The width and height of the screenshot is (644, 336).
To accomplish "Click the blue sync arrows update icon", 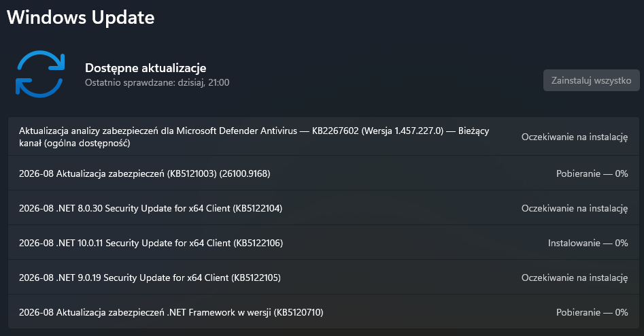I will (x=40, y=74).
